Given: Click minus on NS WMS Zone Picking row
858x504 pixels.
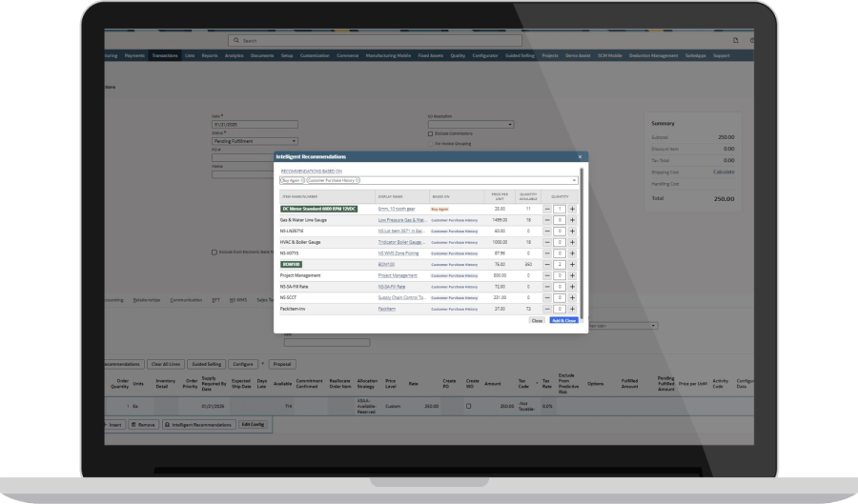Looking at the screenshot, I should (x=546, y=253).
